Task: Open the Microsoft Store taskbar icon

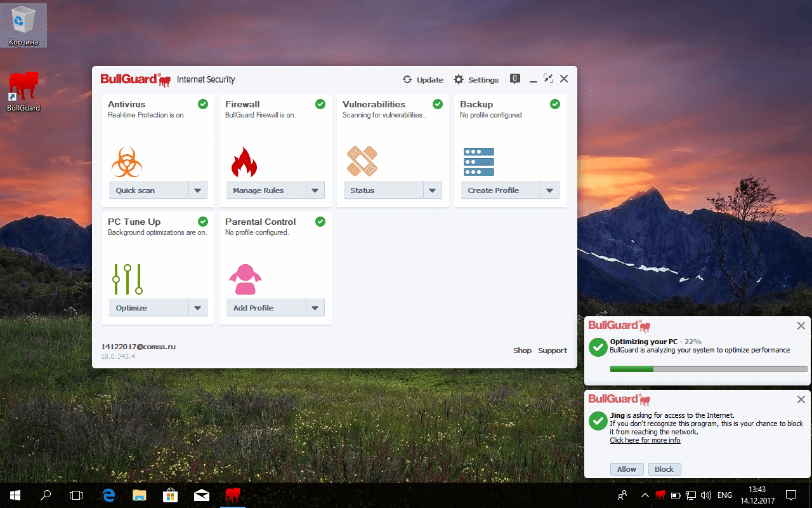Action: [x=171, y=495]
